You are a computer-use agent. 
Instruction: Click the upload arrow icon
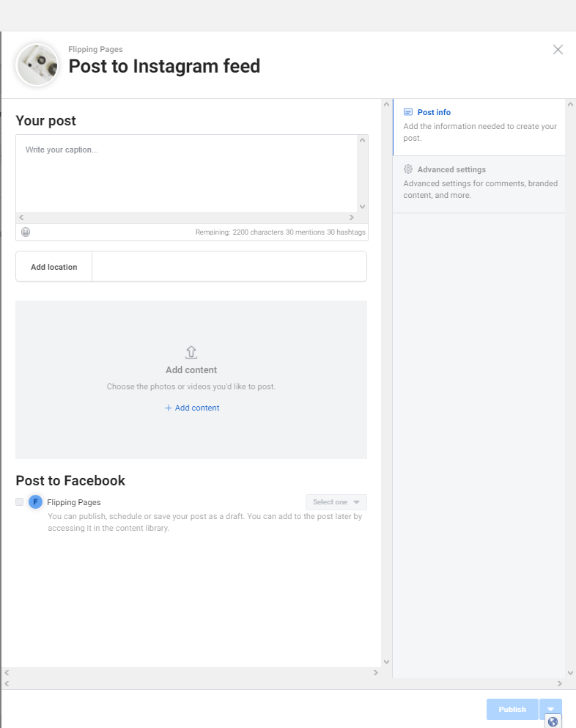point(191,353)
